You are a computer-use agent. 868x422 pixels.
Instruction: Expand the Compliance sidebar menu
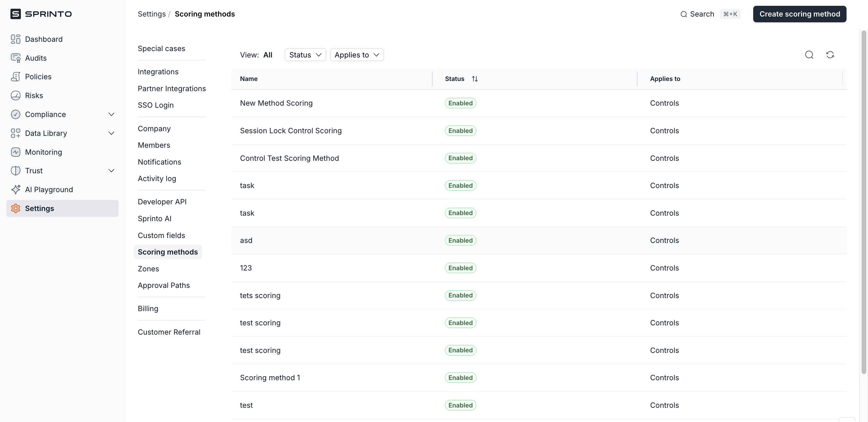(x=111, y=114)
